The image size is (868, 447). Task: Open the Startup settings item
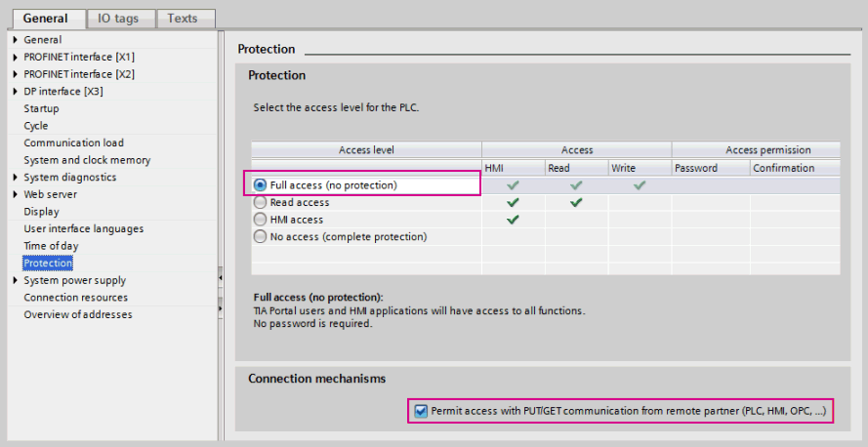coord(41,108)
